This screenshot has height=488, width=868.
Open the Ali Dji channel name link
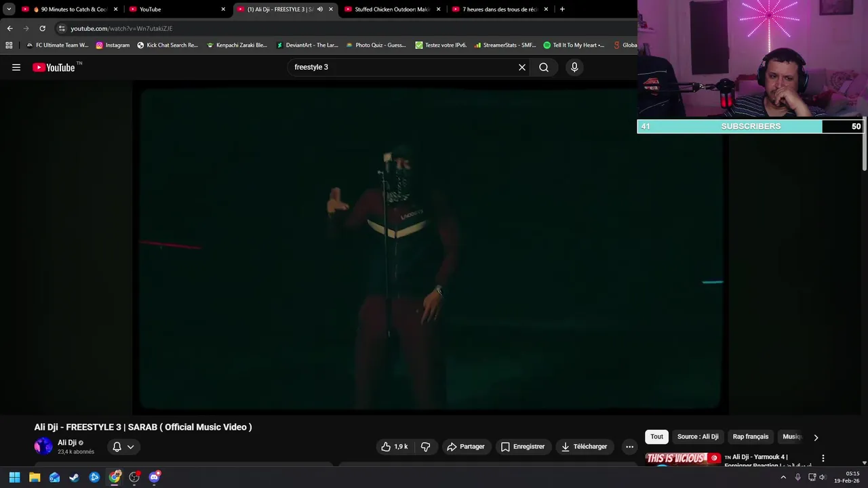67,443
